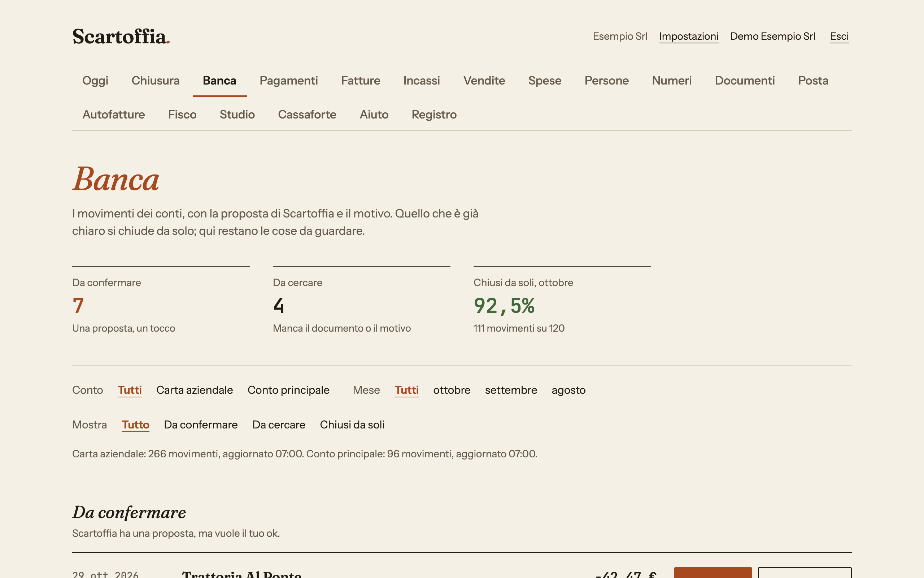924x578 pixels.
Task: Filter by Carta aziendale account
Action: click(x=194, y=390)
